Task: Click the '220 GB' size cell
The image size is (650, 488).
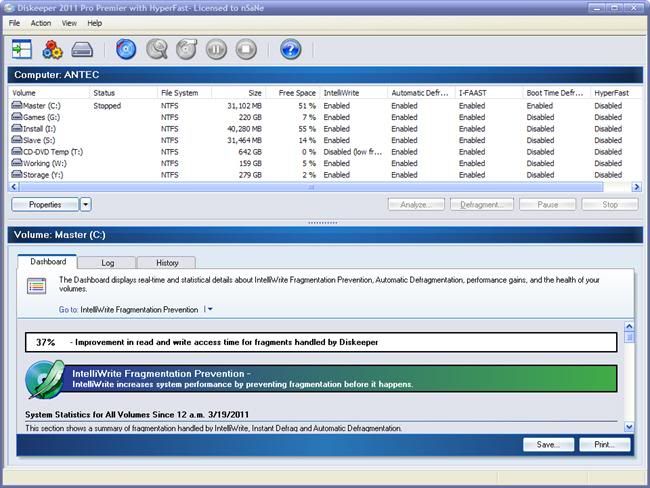Action: (x=250, y=117)
